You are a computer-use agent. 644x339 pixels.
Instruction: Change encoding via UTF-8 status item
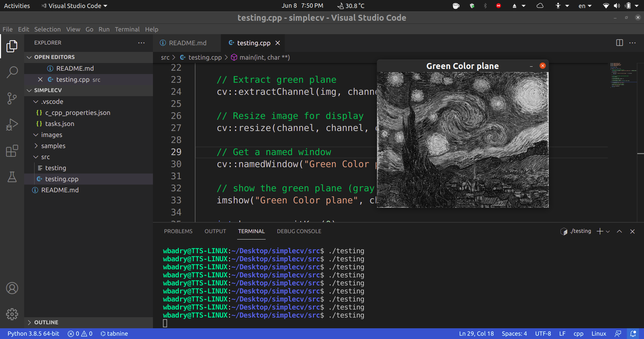point(543,334)
